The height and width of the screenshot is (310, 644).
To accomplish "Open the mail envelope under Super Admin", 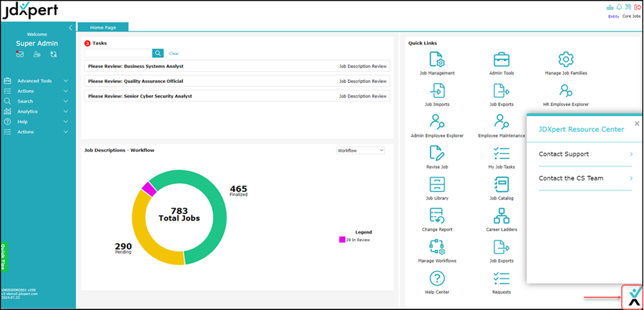I will (20, 54).
